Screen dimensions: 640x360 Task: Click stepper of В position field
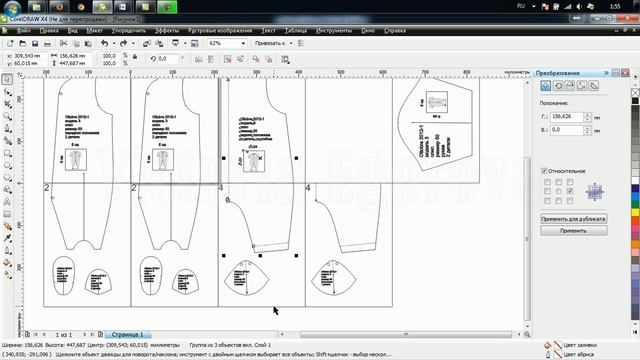pyautogui.click(x=587, y=130)
